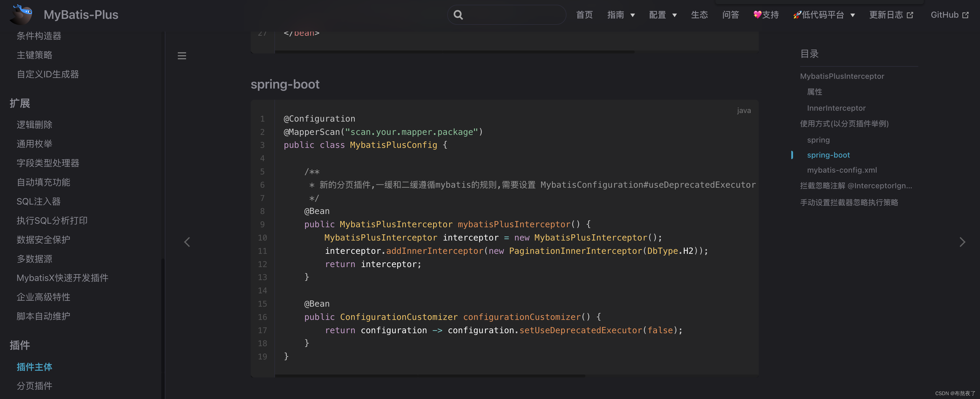The height and width of the screenshot is (399, 980).
Task: Open 主键策略 in sidebar
Action: [x=34, y=55]
